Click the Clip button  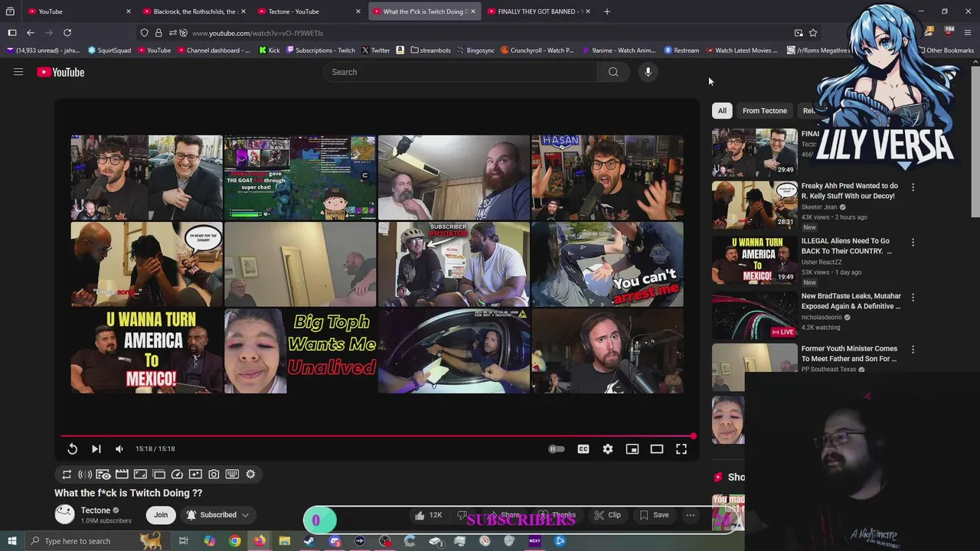608,515
